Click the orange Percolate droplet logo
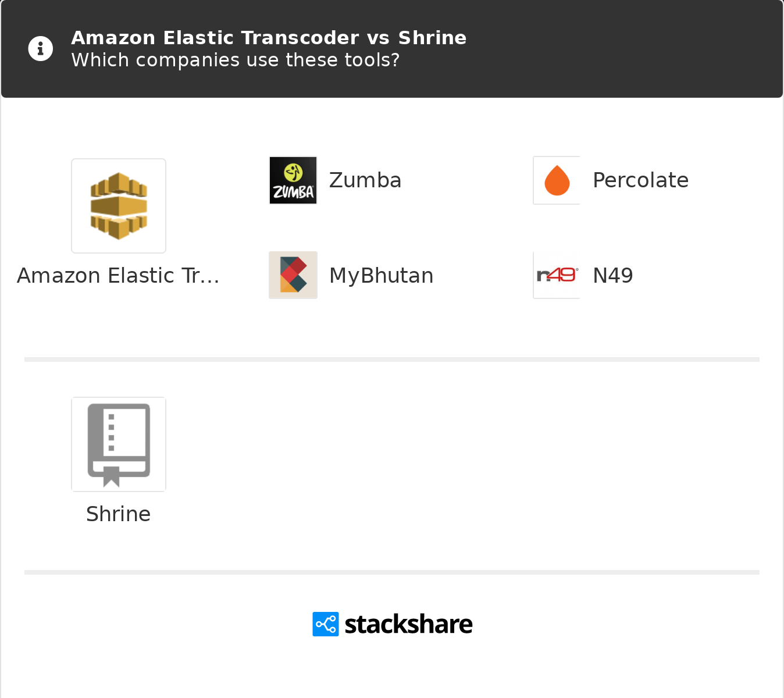The width and height of the screenshot is (784, 698). click(x=557, y=180)
